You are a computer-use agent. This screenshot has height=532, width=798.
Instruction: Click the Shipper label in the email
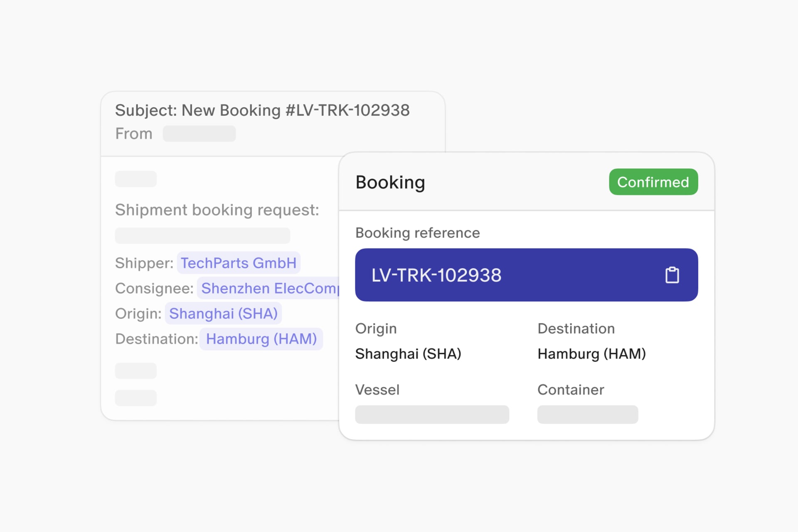tap(144, 264)
